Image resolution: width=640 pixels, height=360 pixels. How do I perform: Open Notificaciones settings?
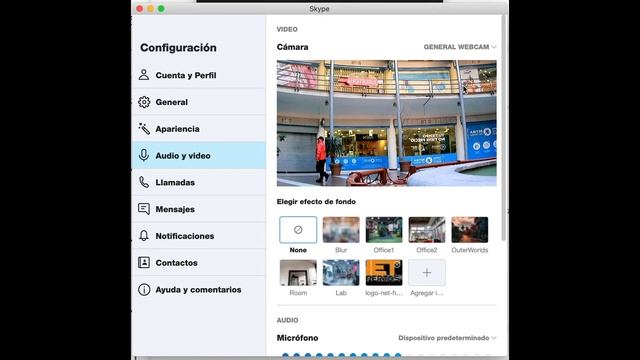coord(199,236)
